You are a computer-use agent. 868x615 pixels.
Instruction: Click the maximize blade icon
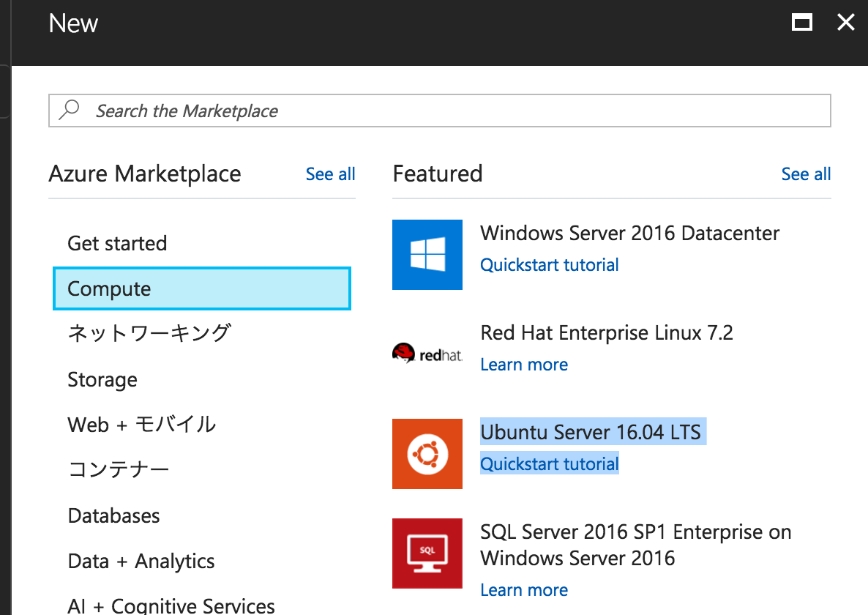[802, 22]
